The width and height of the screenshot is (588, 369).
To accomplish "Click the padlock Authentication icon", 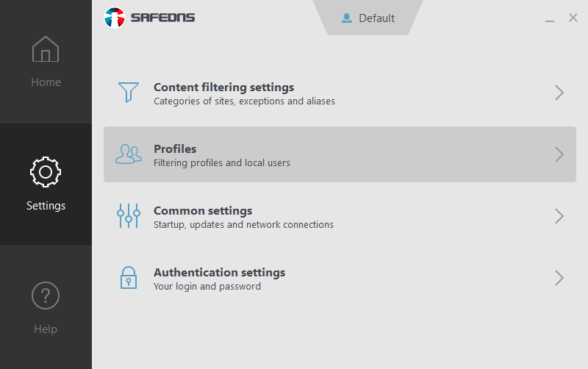I will pyautogui.click(x=129, y=278).
